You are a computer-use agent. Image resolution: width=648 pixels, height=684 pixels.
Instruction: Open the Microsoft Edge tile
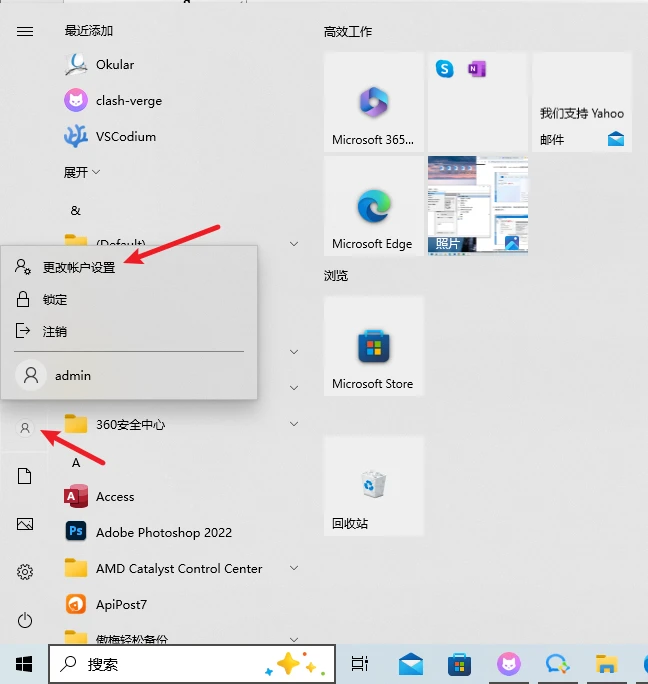pyautogui.click(x=374, y=206)
